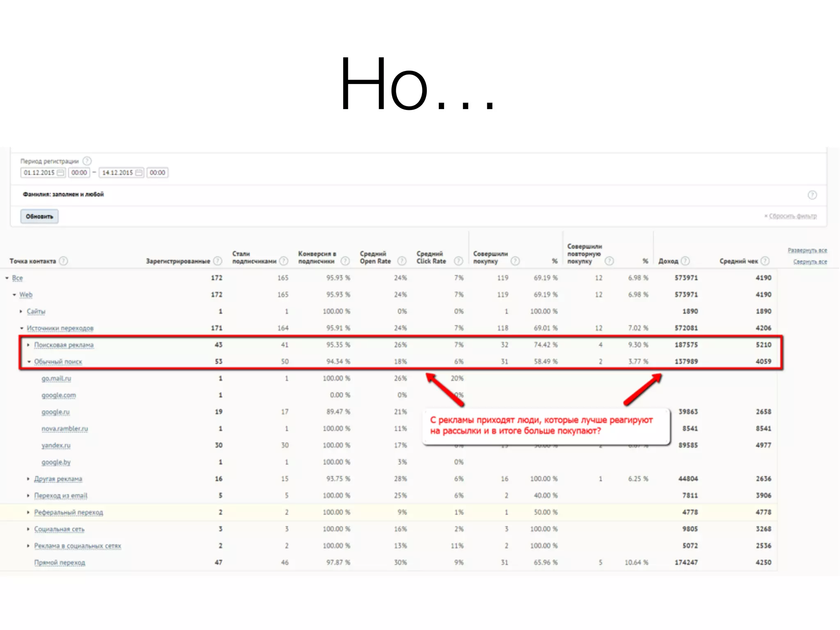This screenshot has height=630, width=840.
Task: Open calendar picker for end date 14.12.2015
Action: coord(139,173)
